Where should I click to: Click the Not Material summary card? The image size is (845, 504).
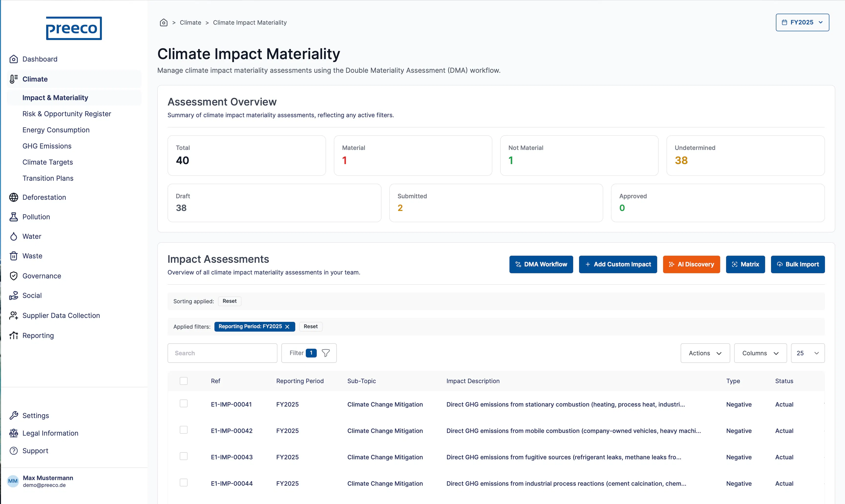pyautogui.click(x=579, y=156)
